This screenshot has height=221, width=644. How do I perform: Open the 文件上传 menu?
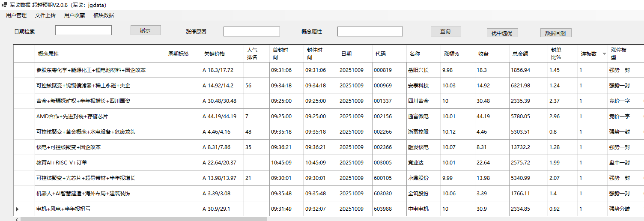[45, 15]
